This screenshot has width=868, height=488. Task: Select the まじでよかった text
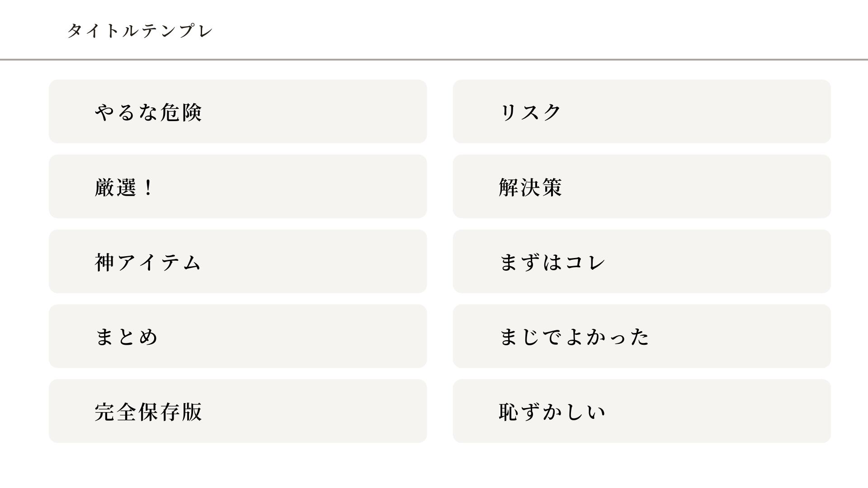tap(574, 337)
